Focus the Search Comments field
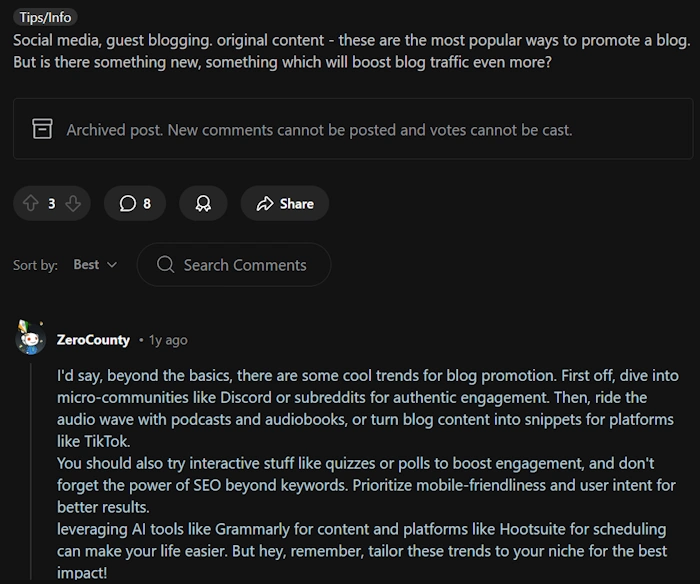The width and height of the screenshot is (700, 584). pyautogui.click(x=234, y=265)
